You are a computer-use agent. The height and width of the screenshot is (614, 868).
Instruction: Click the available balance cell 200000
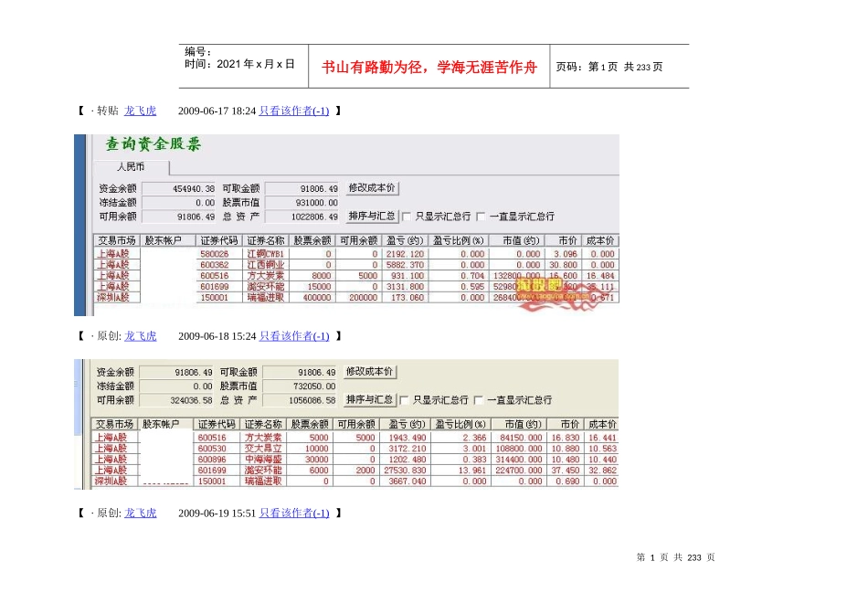pyautogui.click(x=359, y=297)
